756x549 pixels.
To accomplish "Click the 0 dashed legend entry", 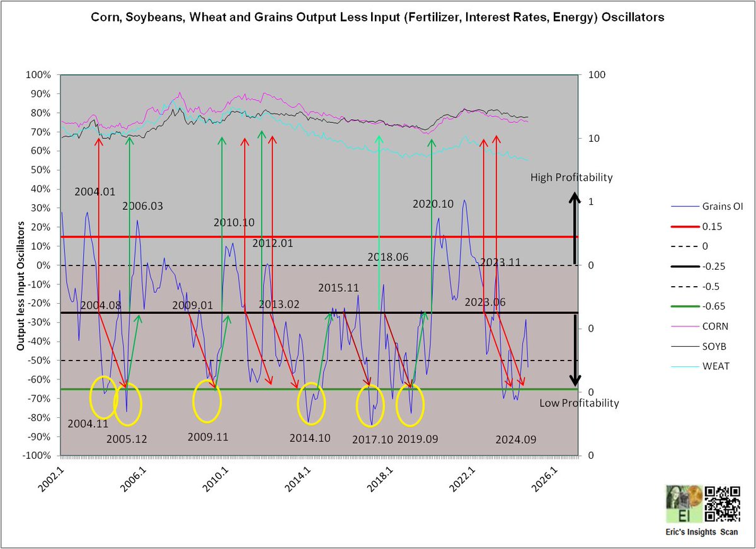I will tap(684, 246).
